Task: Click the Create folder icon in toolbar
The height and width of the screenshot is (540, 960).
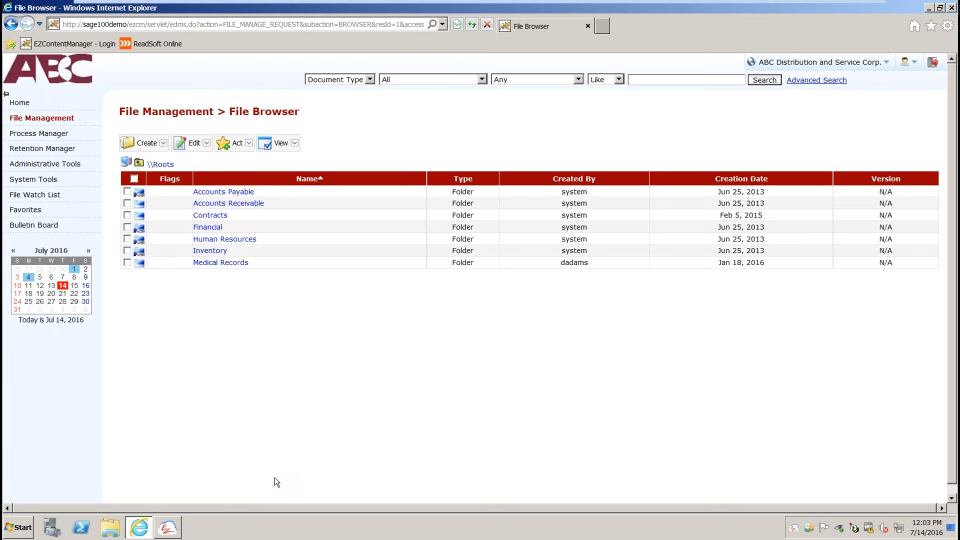Action: coord(127,143)
